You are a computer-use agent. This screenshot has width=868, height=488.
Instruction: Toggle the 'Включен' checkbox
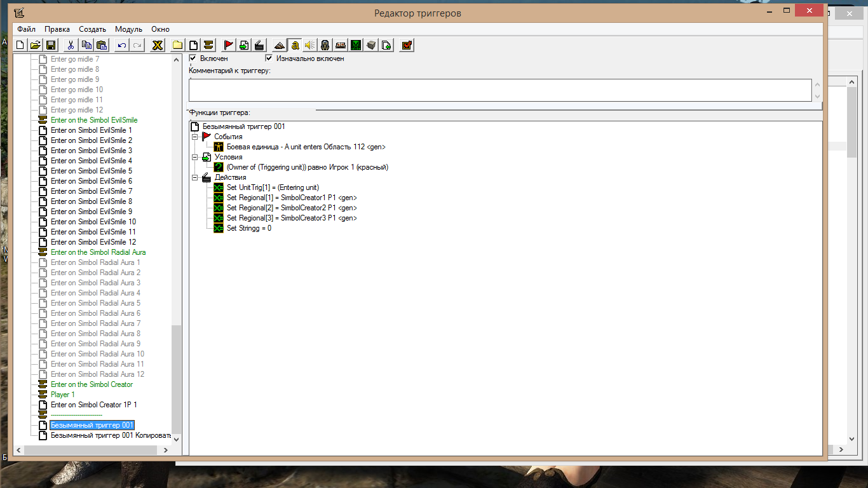(x=193, y=58)
